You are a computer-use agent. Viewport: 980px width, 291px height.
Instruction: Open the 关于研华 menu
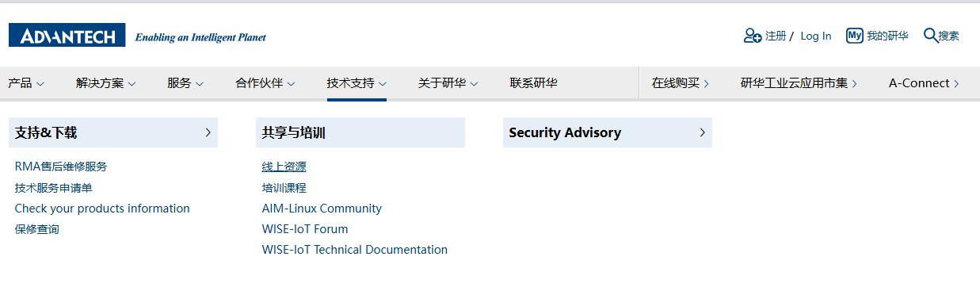pyautogui.click(x=448, y=82)
